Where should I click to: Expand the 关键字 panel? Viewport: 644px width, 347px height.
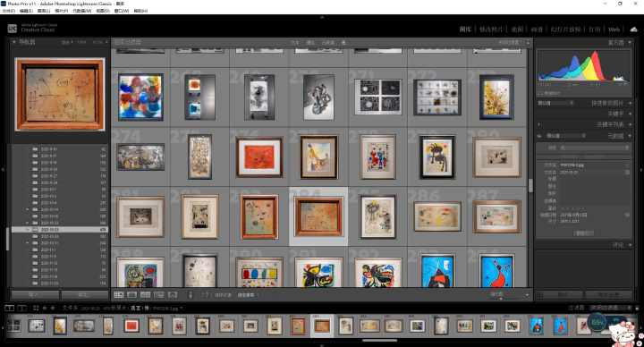(x=630, y=114)
